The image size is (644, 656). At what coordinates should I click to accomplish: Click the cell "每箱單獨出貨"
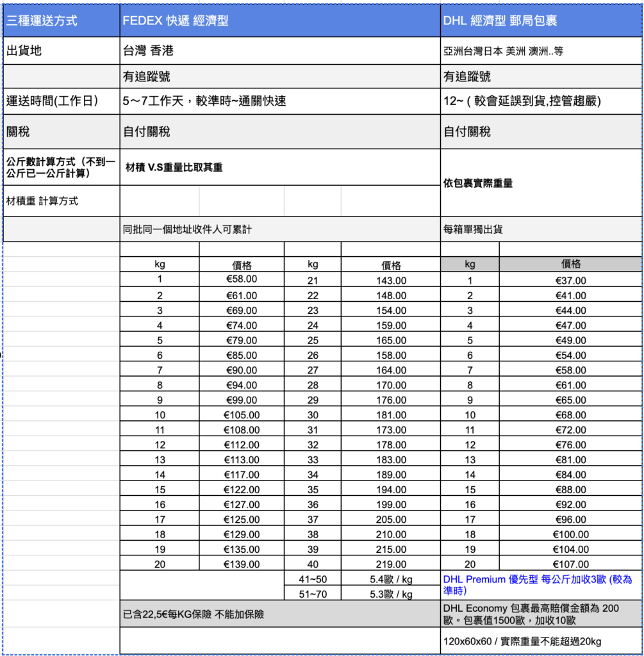[x=541, y=229]
